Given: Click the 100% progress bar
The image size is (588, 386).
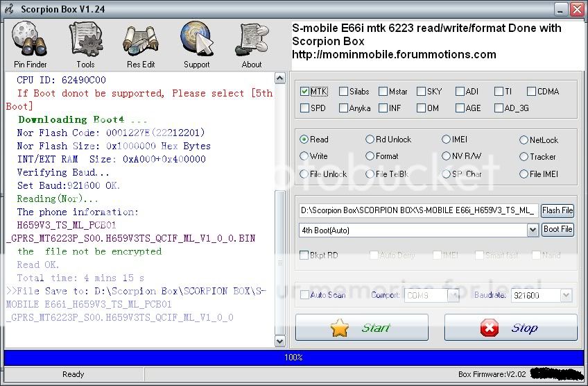Looking at the screenshot, I should coord(293,358).
